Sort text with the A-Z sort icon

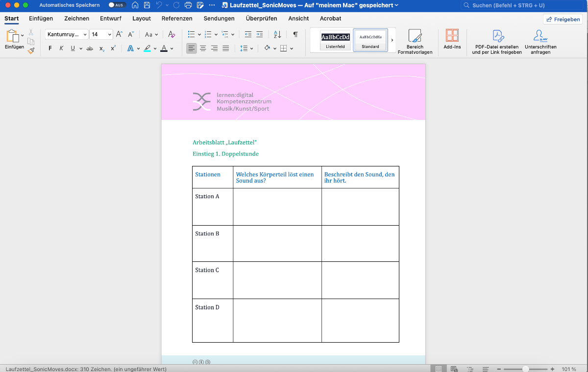click(277, 34)
